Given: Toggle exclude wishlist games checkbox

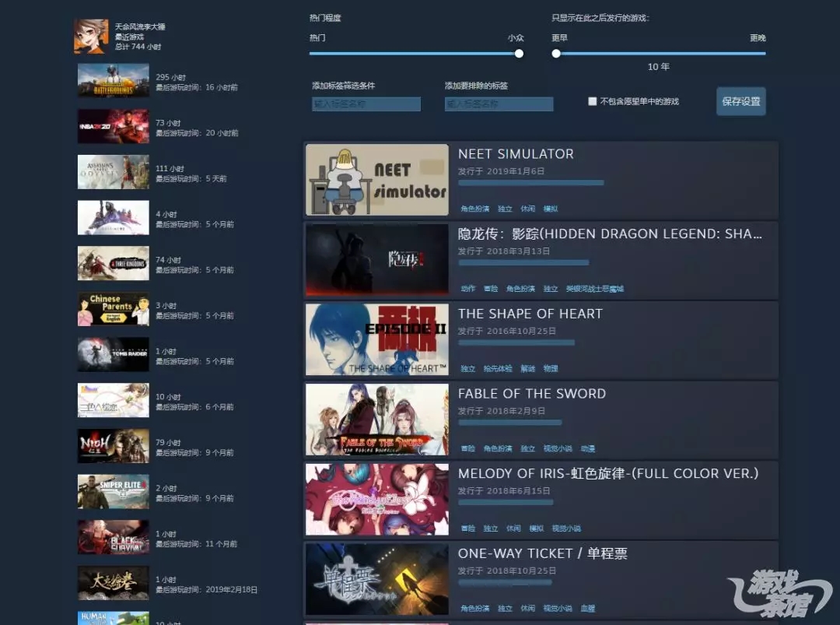Looking at the screenshot, I should (593, 101).
